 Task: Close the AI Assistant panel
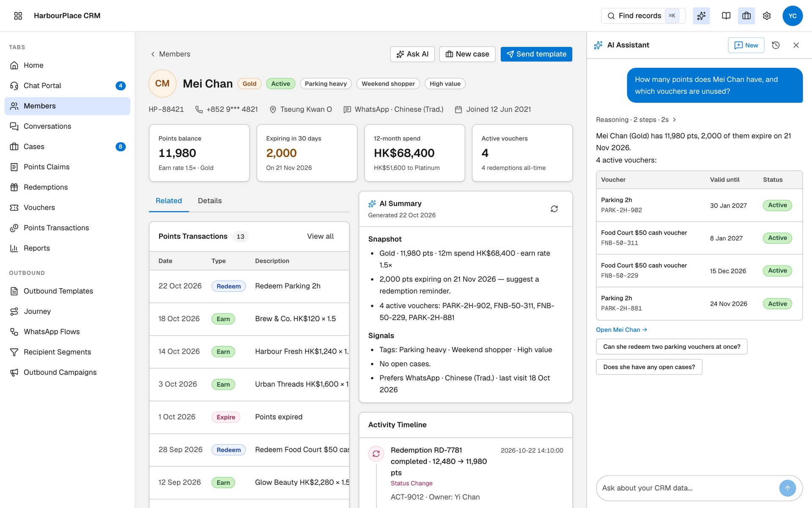[x=796, y=45]
